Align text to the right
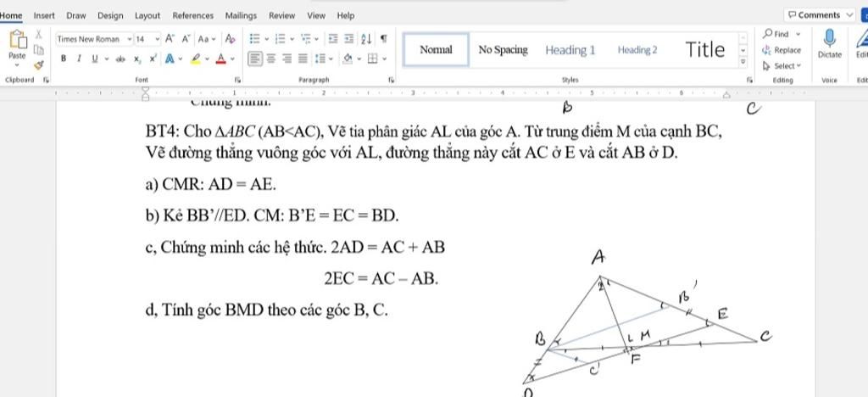Screen dimensions: 868x397 (287, 59)
